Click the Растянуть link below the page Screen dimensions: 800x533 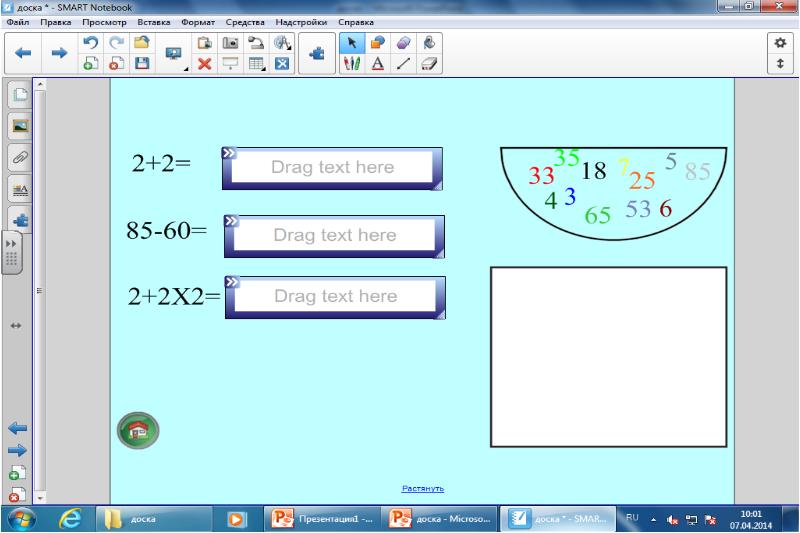pos(422,489)
